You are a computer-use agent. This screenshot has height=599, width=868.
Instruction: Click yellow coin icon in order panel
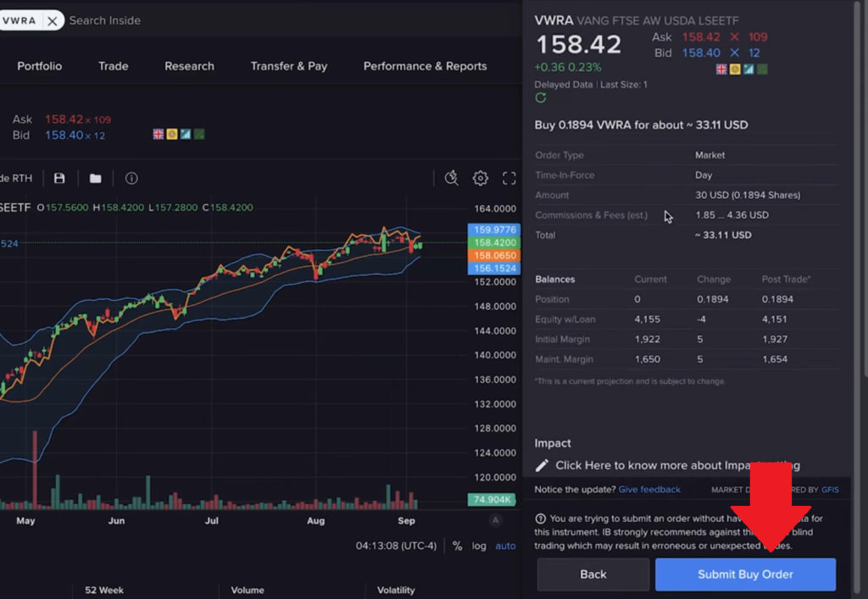coord(735,69)
